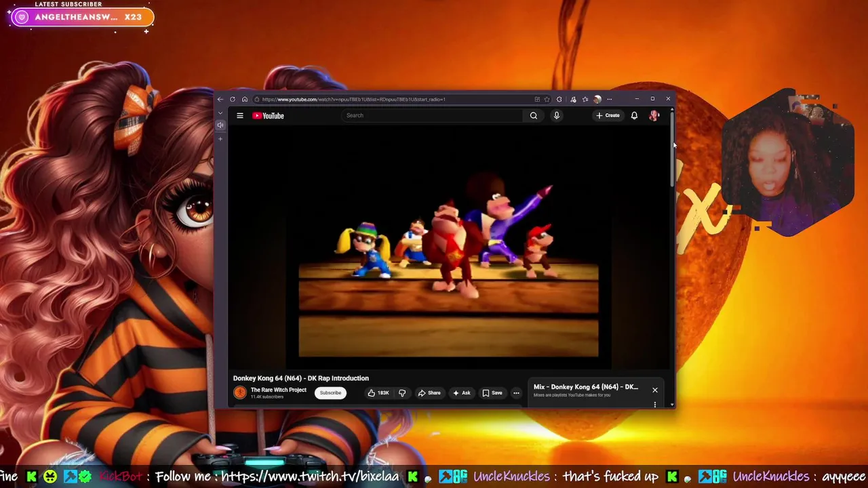Subscribe to The Rare Witch Project
The height and width of the screenshot is (488, 868).
(331, 392)
